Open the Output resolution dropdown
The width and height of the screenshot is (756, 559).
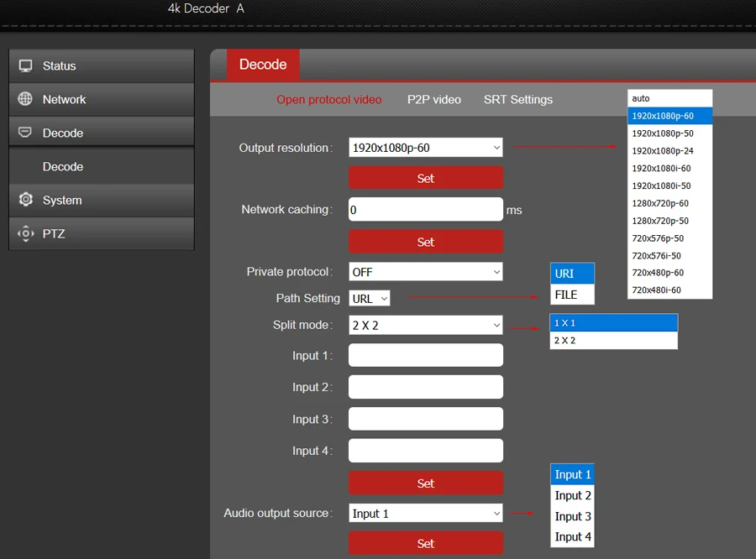point(426,148)
